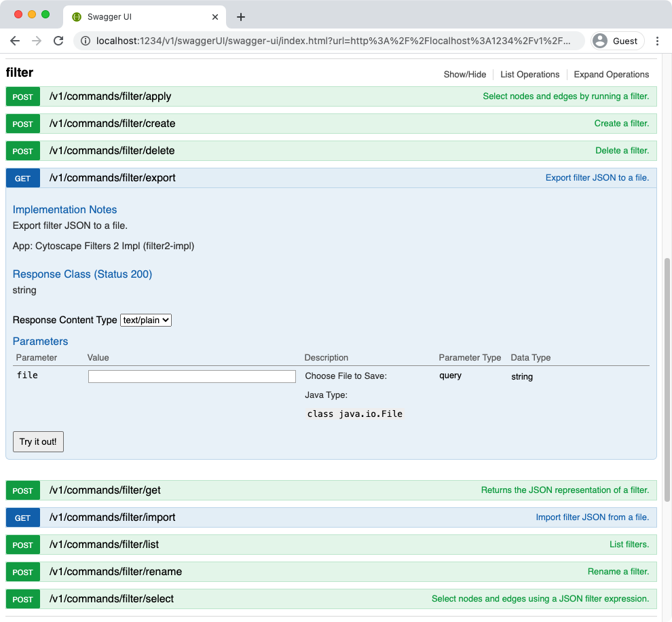Click the POST badge for filter/apply
Screen dimensions: 672x622
pyautogui.click(x=22, y=97)
